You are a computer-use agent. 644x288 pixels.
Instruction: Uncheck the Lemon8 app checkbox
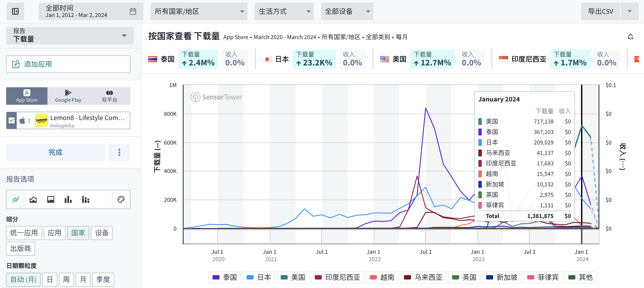[12, 120]
